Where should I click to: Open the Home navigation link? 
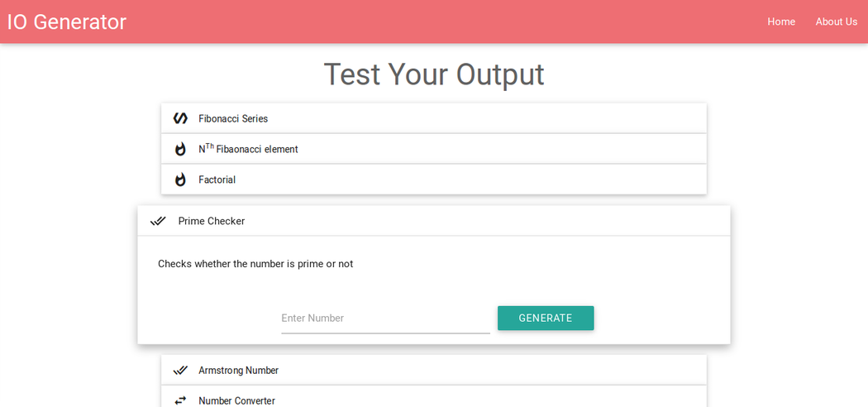[781, 22]
